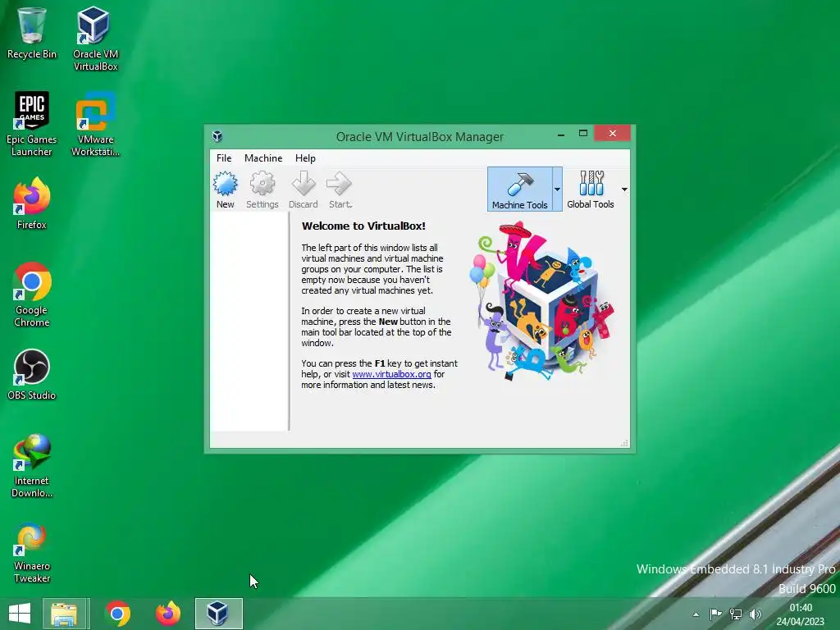Screen dimensions: 840x630
Task: Click the VirtualBox title bar app icon
Action: (x=217, y=136)
